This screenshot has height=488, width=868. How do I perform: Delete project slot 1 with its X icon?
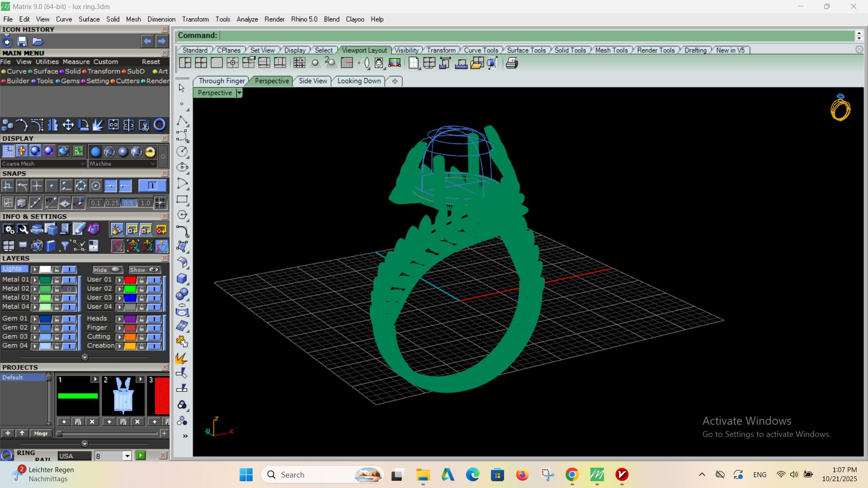[x=92, y=422]
